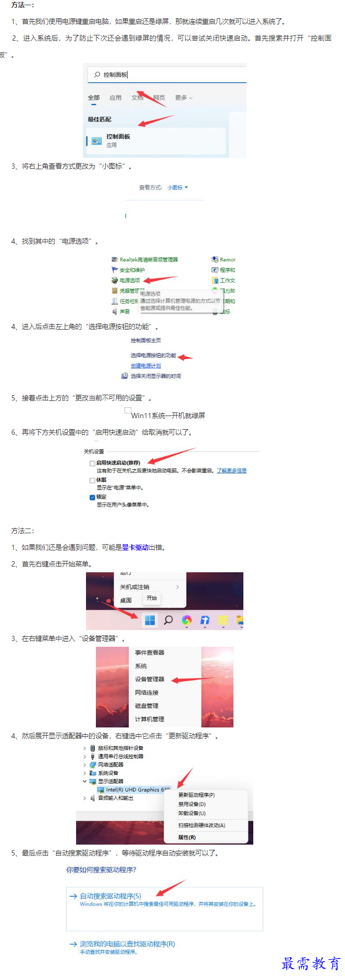Open 声音 control panel item
This screenshot has width=345, height=980.
coord(125,311)
